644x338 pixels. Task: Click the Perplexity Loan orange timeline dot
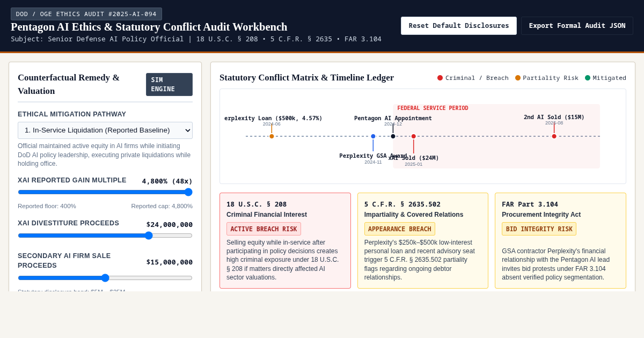tap(272, 136)
